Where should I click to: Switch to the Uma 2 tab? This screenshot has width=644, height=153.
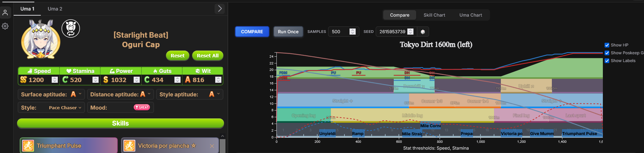[55, 9]
